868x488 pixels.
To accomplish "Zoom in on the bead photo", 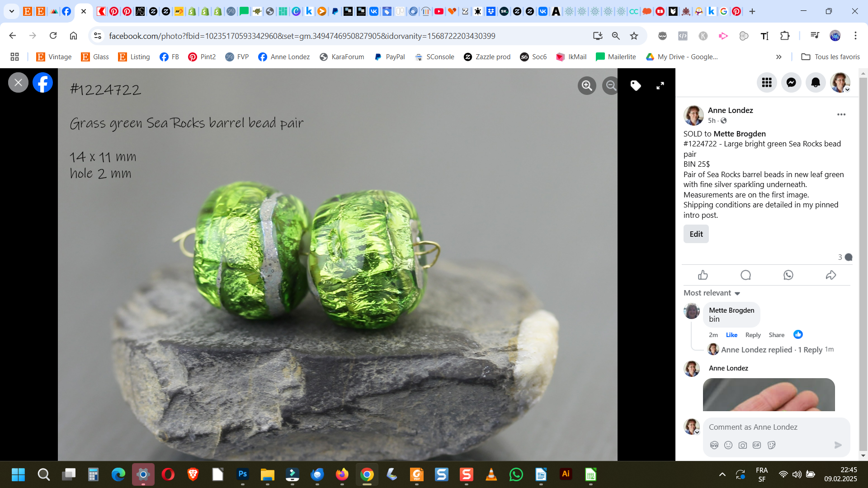I will point(587,85).
